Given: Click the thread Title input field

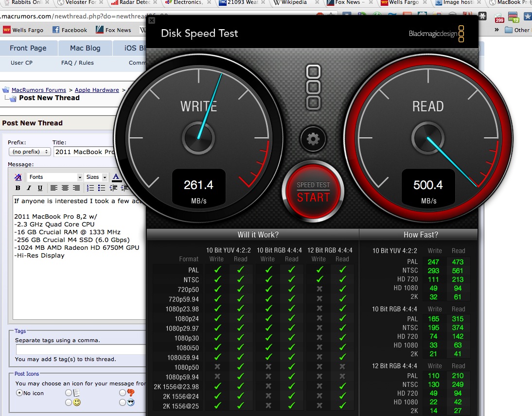Looking at the screenshot, I should click(x=100, y=152).
